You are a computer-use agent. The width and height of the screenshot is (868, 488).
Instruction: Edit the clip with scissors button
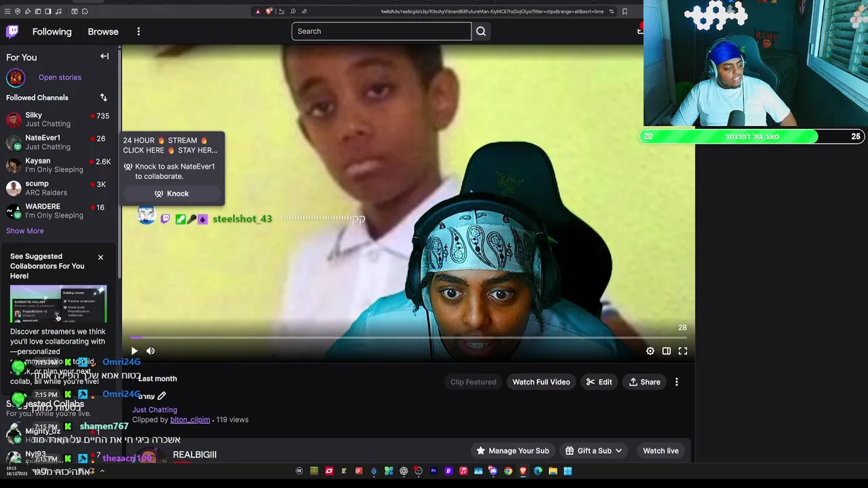(599, 382)
